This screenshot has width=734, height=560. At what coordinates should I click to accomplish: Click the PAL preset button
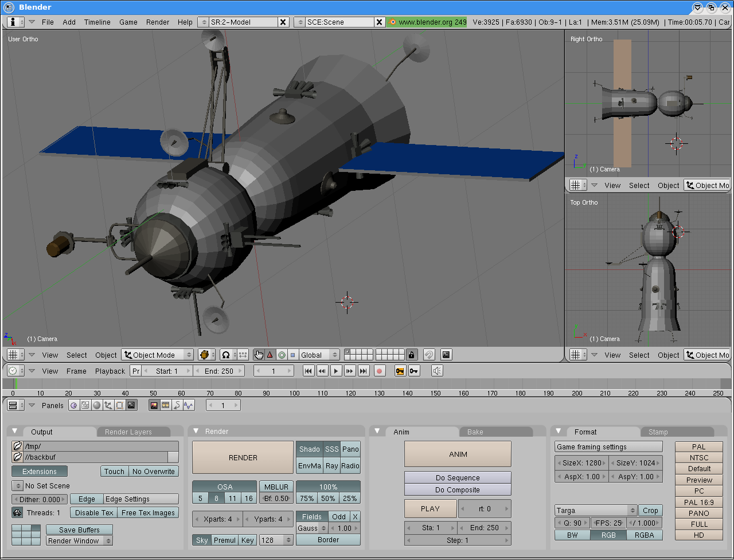click(698, 447)
